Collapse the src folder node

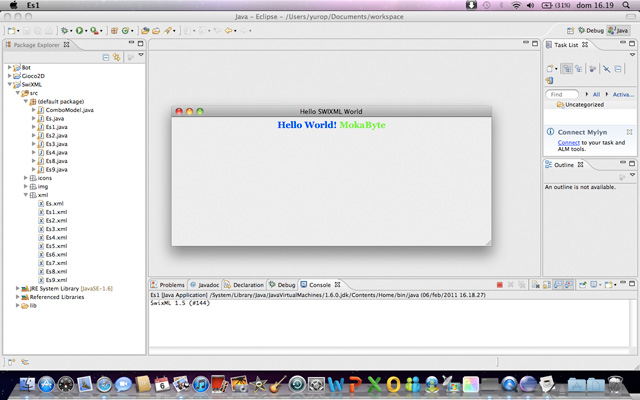tap(18, 93)
